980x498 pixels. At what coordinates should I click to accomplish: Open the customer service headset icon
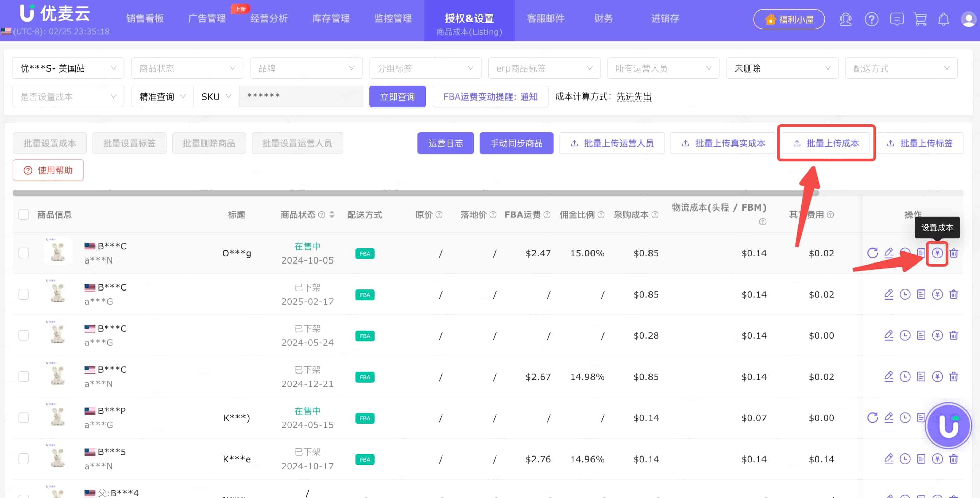tap(845, 19)
